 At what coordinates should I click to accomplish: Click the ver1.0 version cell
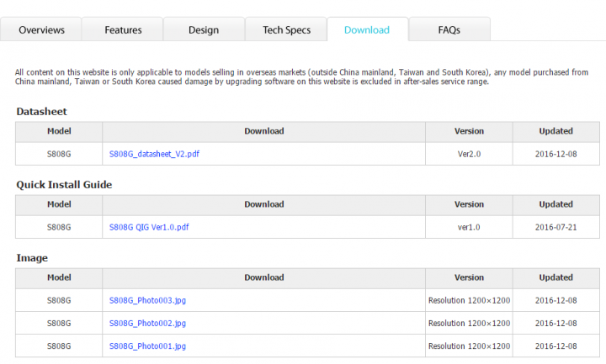coord(469,227)
